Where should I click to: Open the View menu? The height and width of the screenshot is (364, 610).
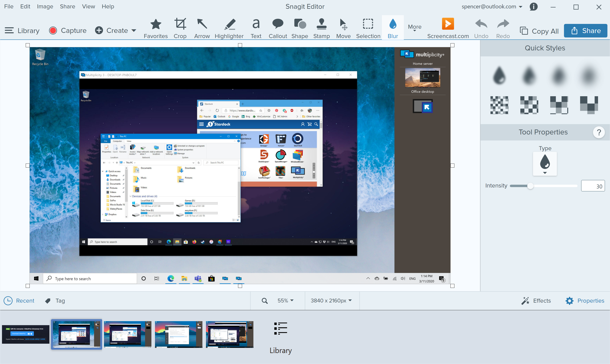[x=88, y=6]
